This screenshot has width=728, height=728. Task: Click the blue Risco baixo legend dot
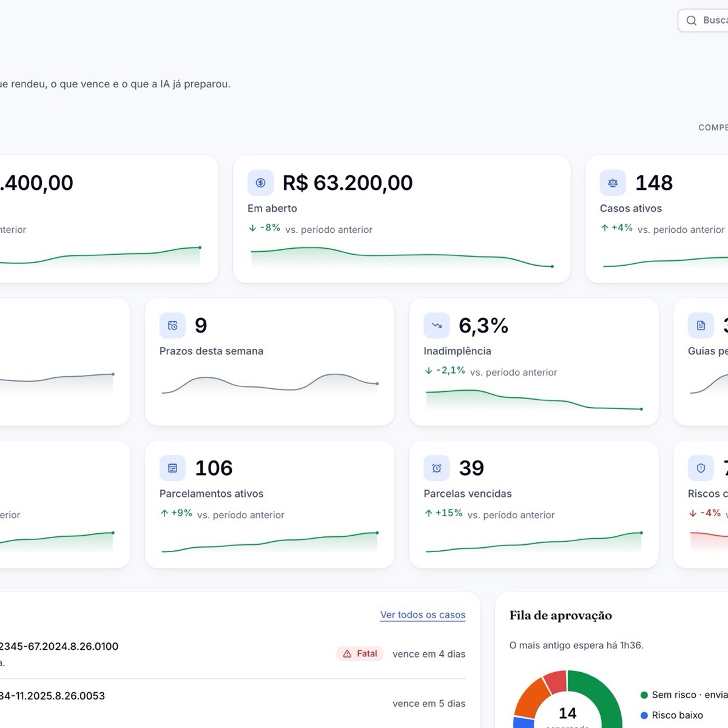point(644,716)
